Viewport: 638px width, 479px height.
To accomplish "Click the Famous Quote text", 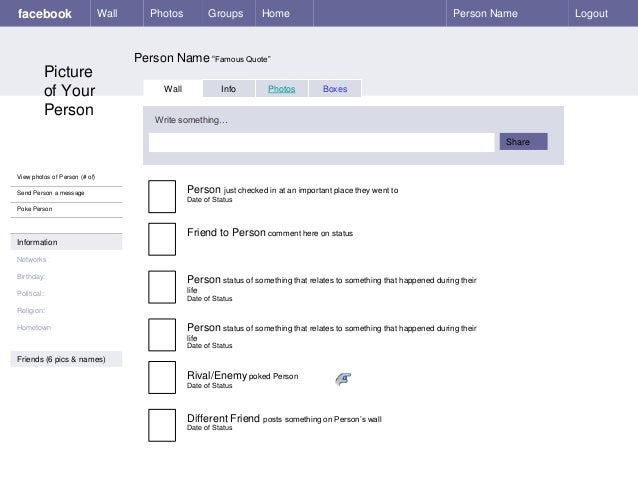I will pyautogui.click(x=241, y=59).
